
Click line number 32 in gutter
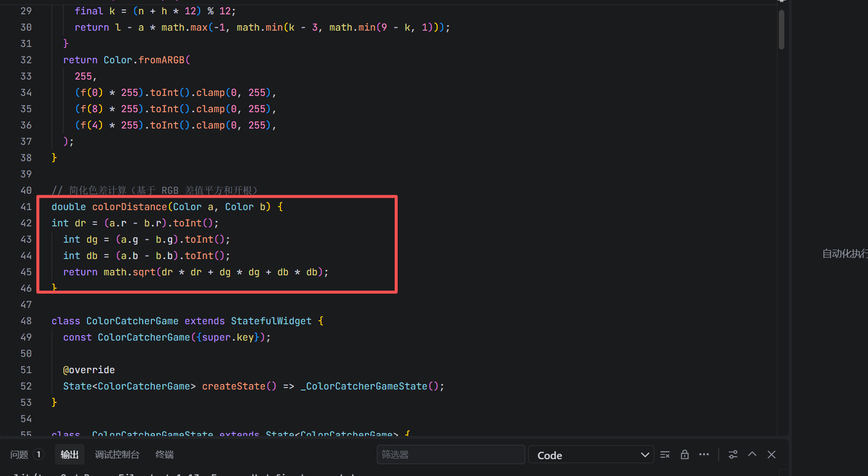pos(26,60)
